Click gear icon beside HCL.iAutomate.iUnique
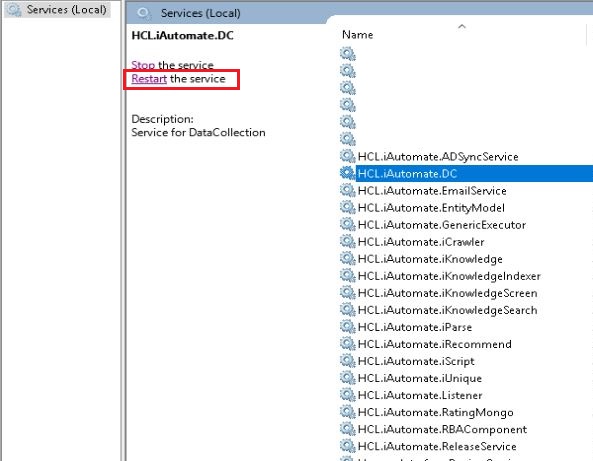The height and width of the screenshot is (461, 593). [348, 377]
